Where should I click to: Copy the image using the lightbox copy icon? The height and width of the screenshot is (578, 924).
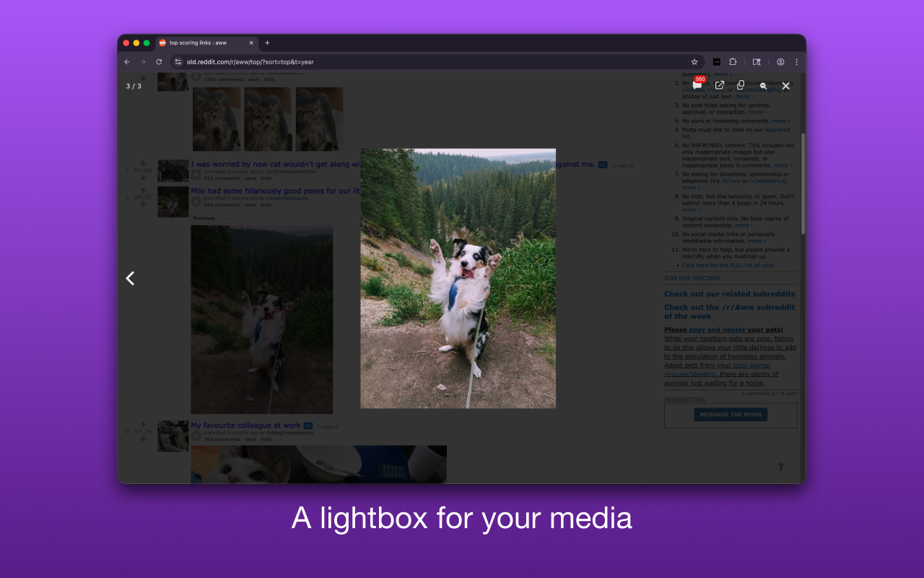click(741, 85)
